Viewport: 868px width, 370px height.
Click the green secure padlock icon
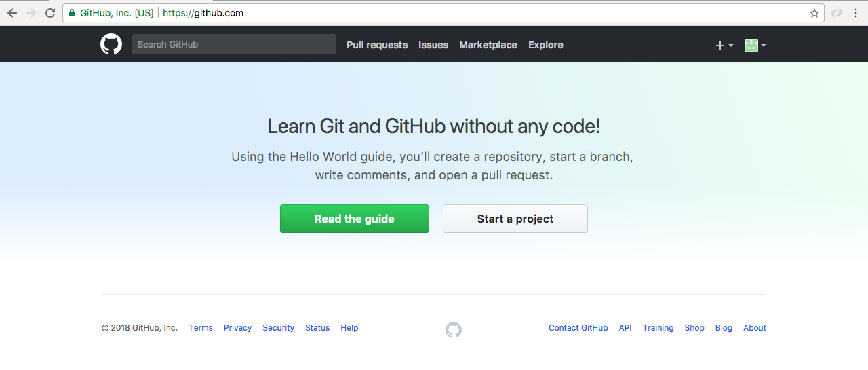(x=72, y=13)
